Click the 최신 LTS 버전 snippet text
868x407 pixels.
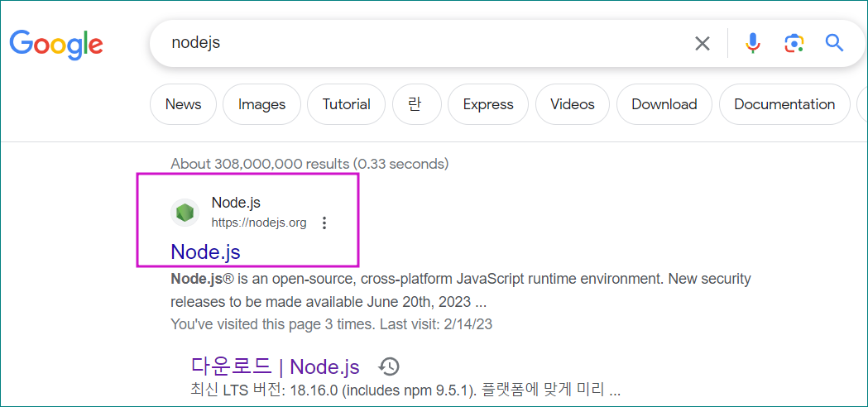pyautogui.click(x=405, y=390)
